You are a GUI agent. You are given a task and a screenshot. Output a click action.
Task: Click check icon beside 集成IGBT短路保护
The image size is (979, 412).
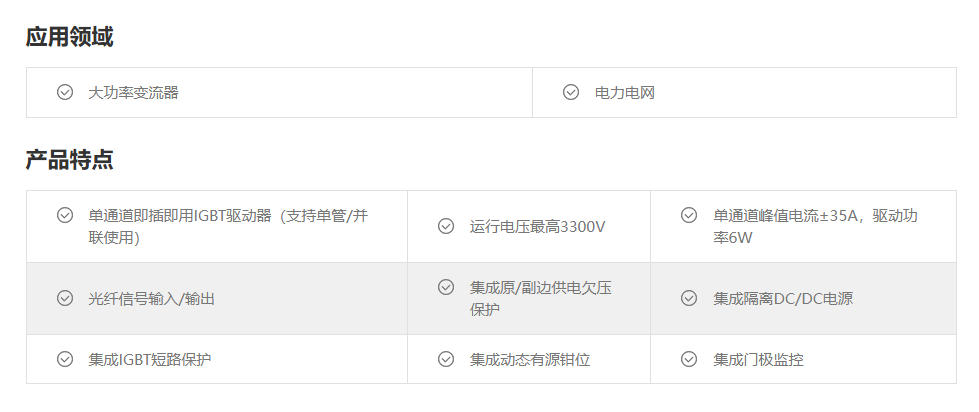click(65, 359)
